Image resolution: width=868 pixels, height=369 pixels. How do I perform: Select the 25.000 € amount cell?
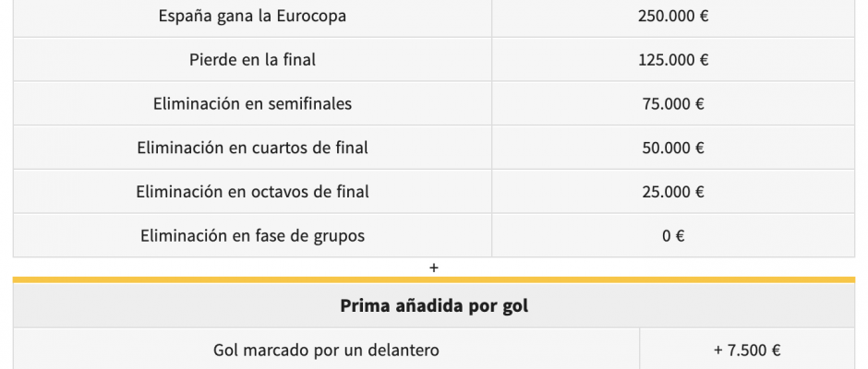coord(673,191)
